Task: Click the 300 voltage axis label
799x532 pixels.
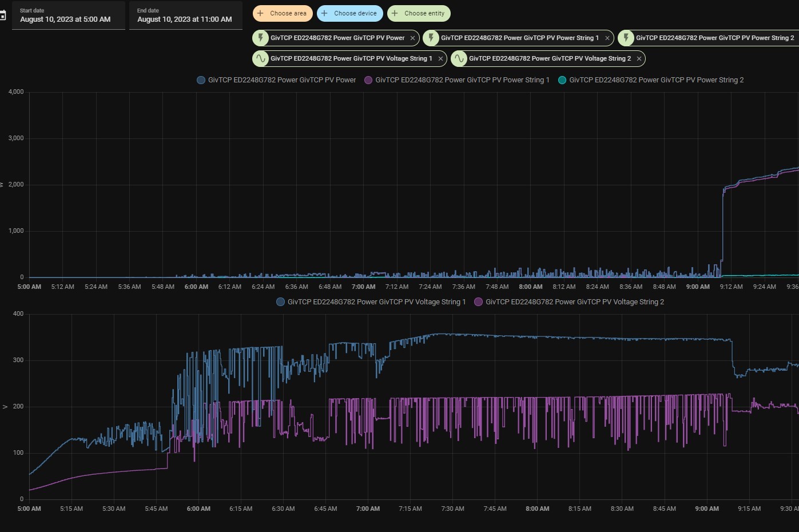Action: (18, 360)
